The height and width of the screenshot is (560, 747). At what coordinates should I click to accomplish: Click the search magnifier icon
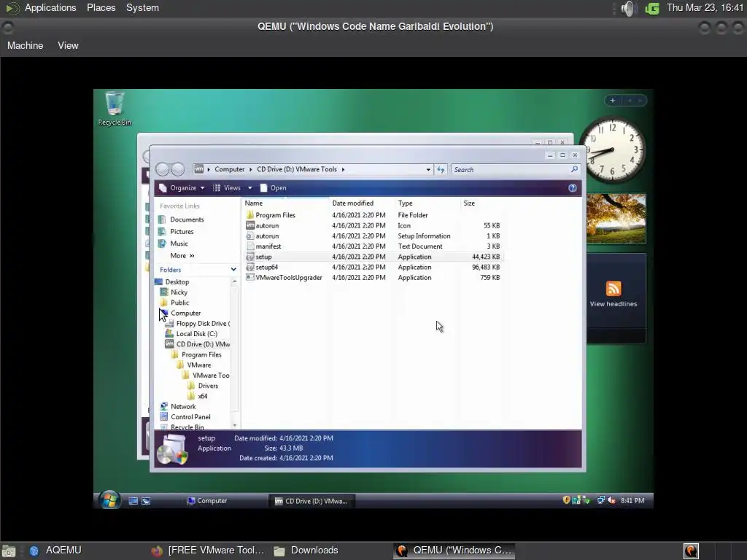[574, 169]
